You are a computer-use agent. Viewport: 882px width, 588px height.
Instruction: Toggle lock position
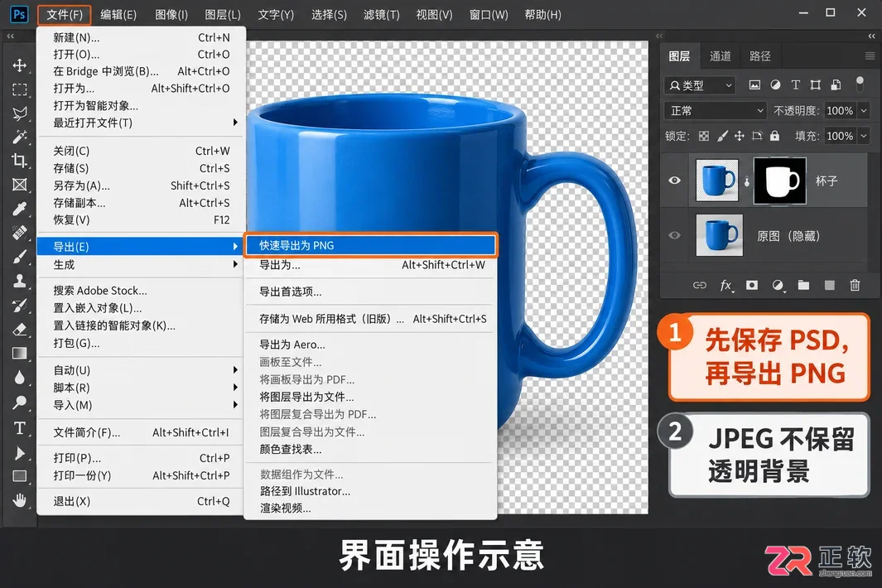[x=739, y=136]
